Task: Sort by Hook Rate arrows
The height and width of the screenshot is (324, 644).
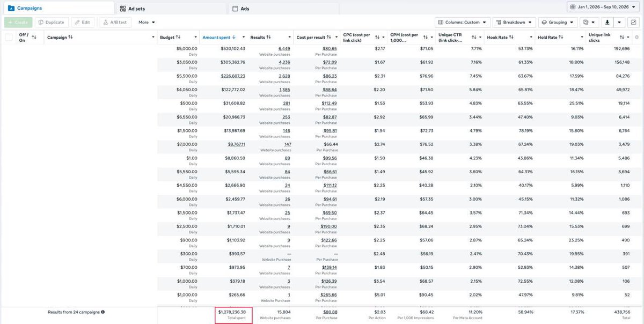Action: pyautogui.click(x=511, y=37)
